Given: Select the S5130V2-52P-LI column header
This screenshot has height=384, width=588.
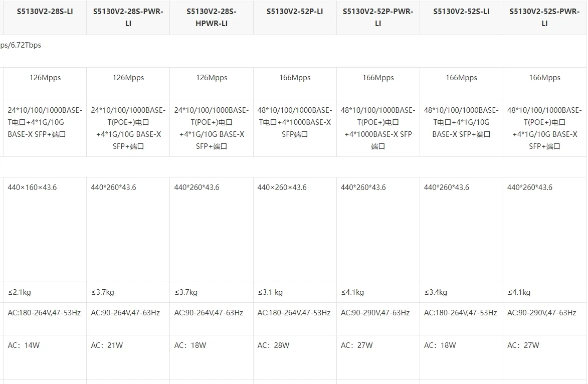Looking at the screenshot, I should tap(294, 11).
